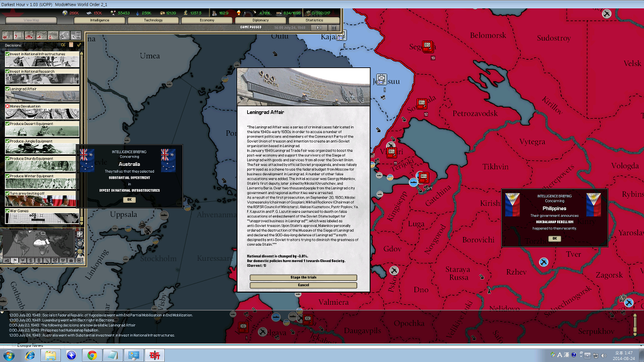Toggle War Games decision checkbox
Screen dimensions: 644x362
point(8,211)
